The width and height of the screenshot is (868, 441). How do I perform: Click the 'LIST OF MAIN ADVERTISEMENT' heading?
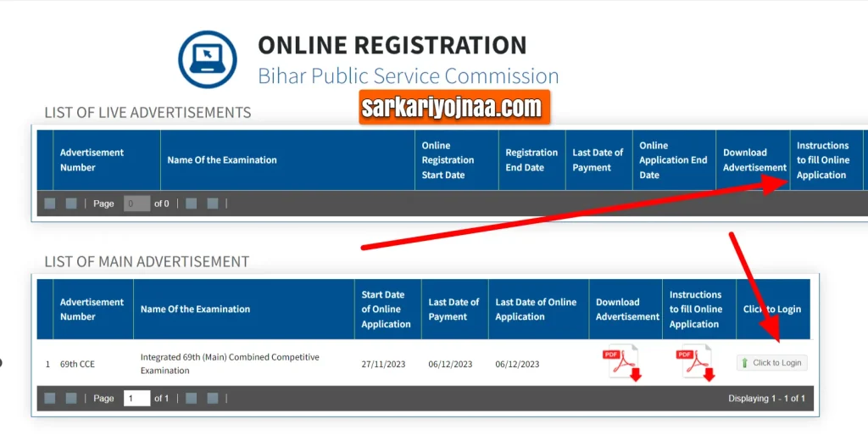[x=147, y=261]
